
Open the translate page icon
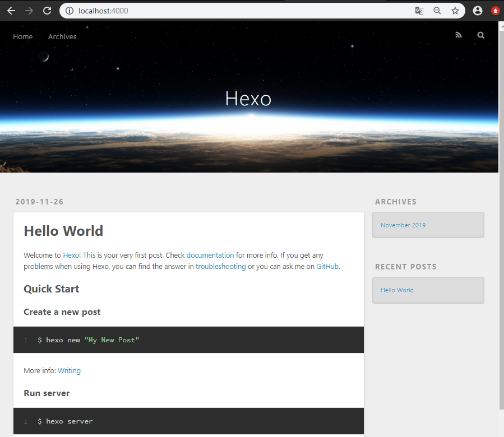coord(419,11)
